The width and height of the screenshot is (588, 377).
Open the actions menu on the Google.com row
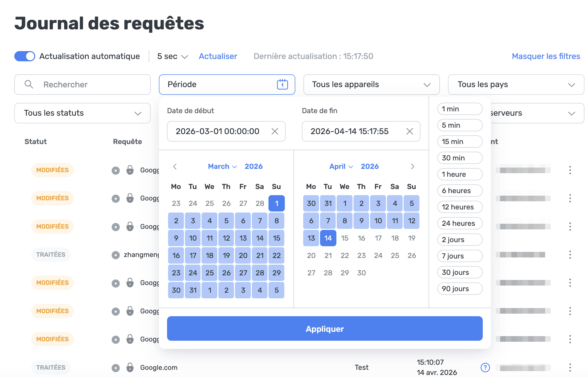coord(570,367)
